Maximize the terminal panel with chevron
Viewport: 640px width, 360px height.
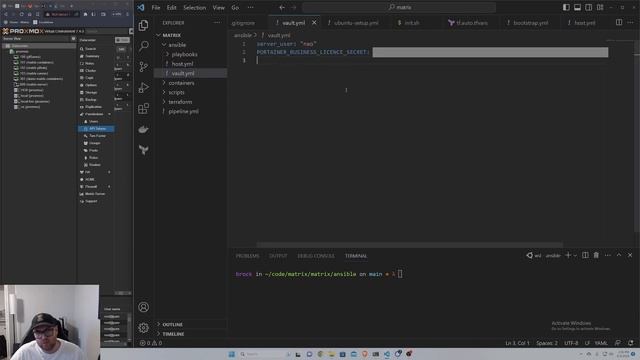tap(619, 255)
